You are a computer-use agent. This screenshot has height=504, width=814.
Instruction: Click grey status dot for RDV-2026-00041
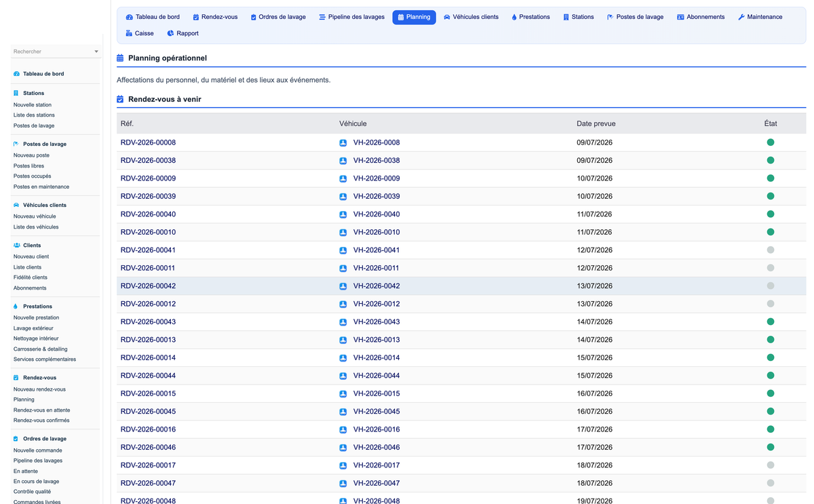[771, 250]
